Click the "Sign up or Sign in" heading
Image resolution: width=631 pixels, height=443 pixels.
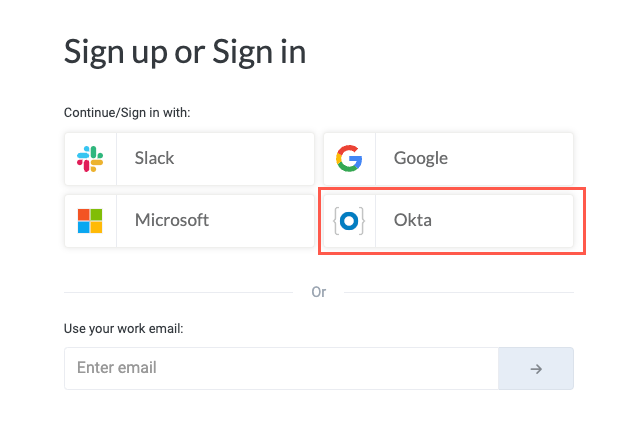coord(185,50)
